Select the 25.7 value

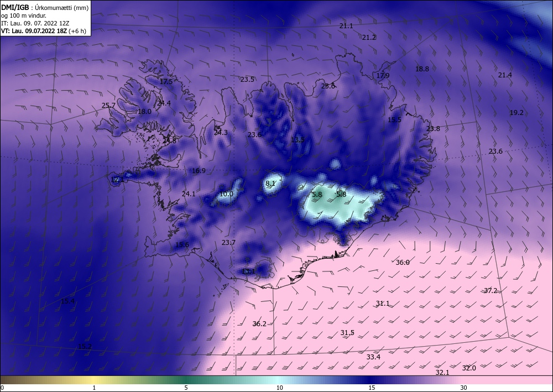pos(108,106)
